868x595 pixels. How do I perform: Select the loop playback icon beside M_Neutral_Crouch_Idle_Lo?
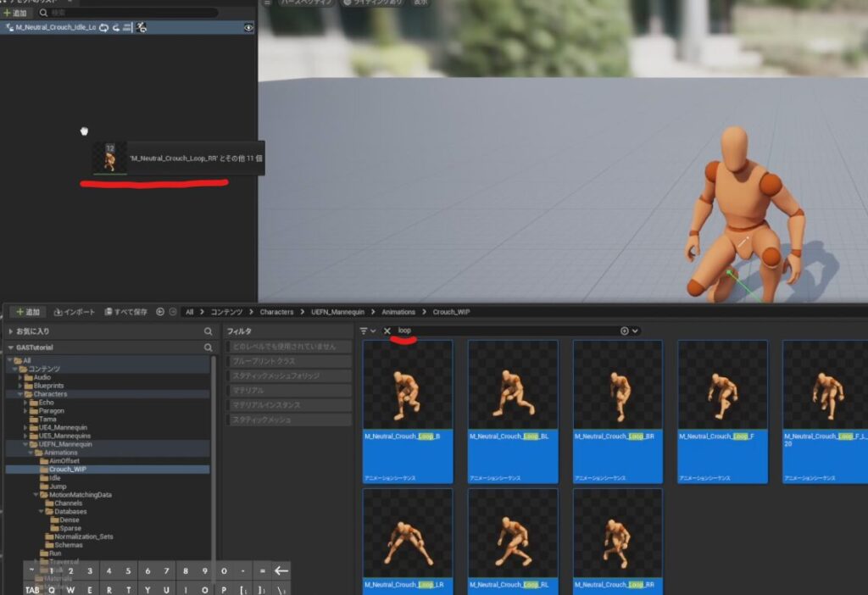tap(103, 27)
